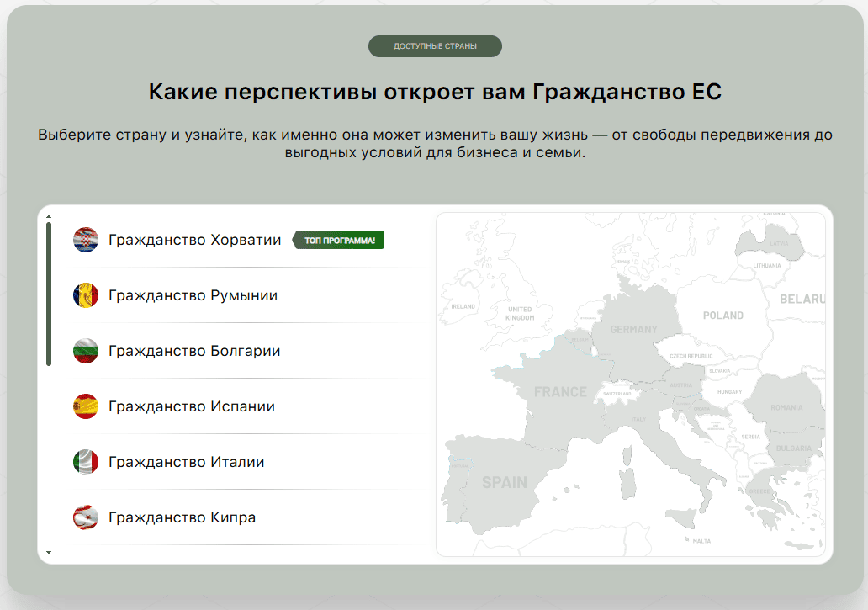Click FRANCE on the map
This screenshot has width=868, height=610.
click(x=560, y=392)
